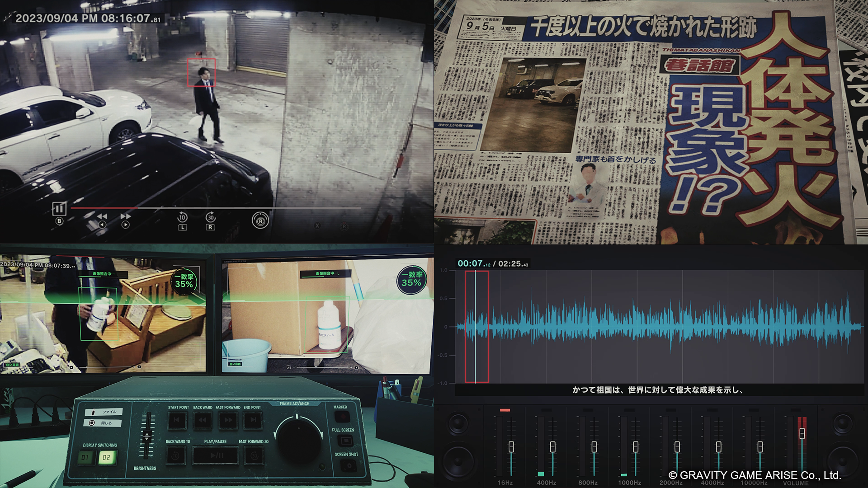Click the rewind icon on footage overlay
This screenshot has height=488, width=868.
pyautogui.click(x=102, y=216)
